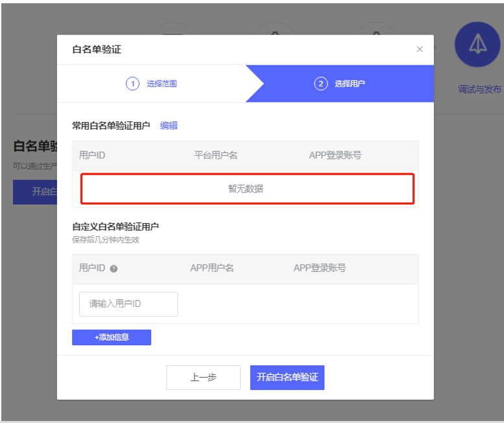Click the 用户ID header in common users table
Viewport: 504px width, 423px height.
click(92, 156)
